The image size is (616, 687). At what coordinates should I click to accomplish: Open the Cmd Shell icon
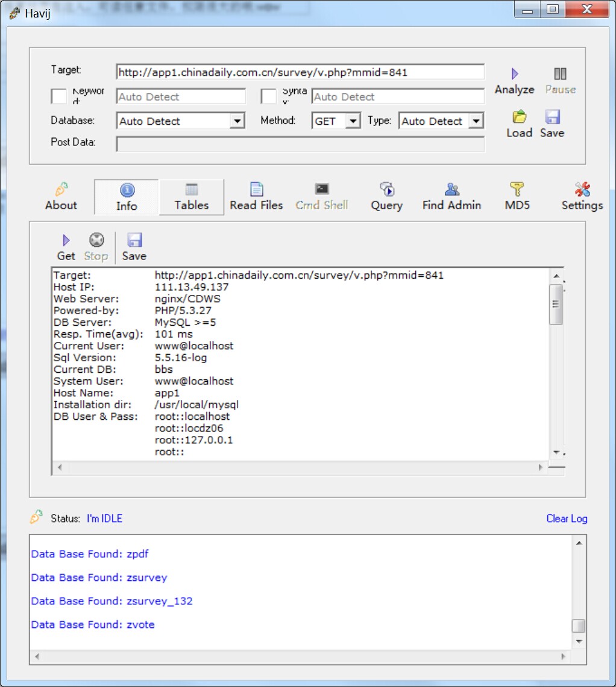tap(322, 189)
